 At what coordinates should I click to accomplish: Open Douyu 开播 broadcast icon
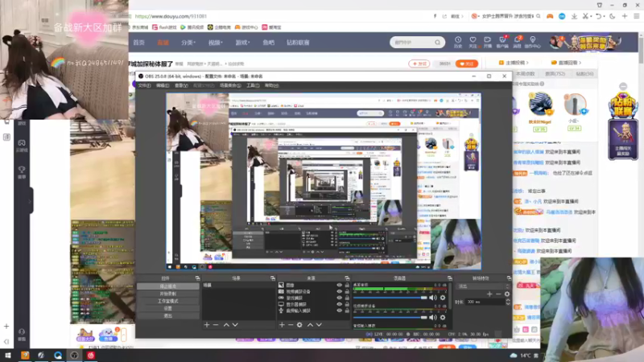pos(488,42)
